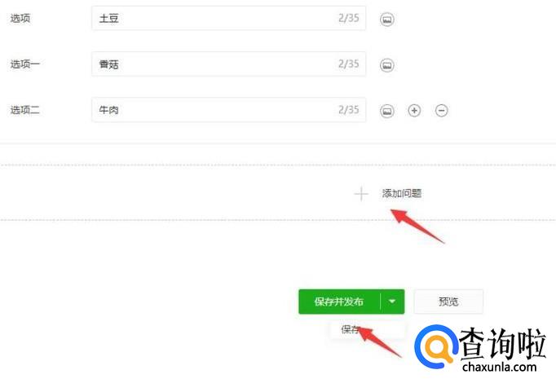Add a new option after 选项二
Screen dimensions: 556x392
(414, 111)
